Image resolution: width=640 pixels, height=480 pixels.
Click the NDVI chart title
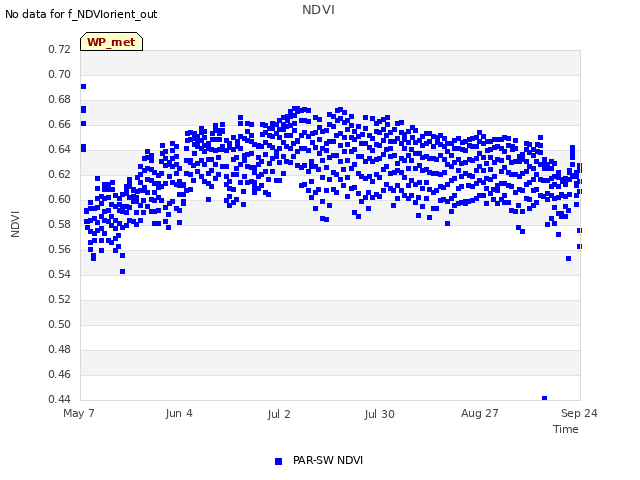coord(318,10)
